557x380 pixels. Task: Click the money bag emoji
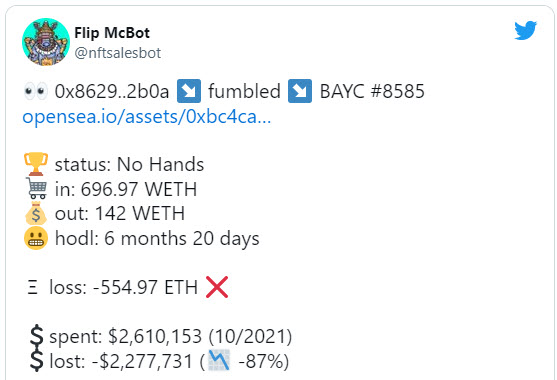[36, 213]
